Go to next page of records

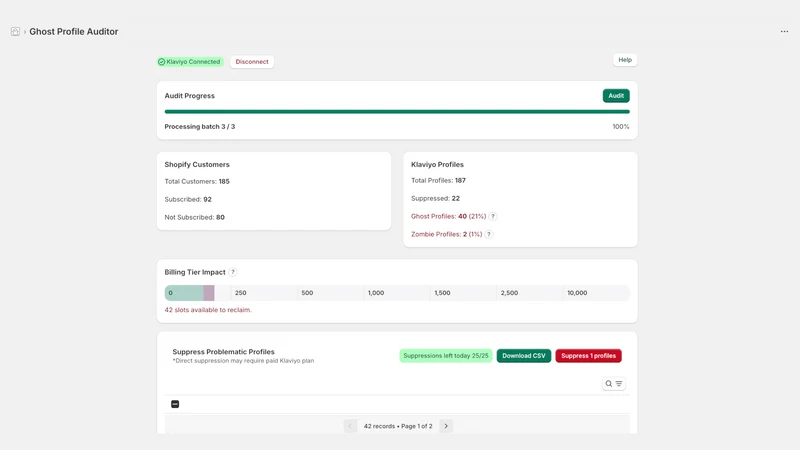[x=446, y=426]
